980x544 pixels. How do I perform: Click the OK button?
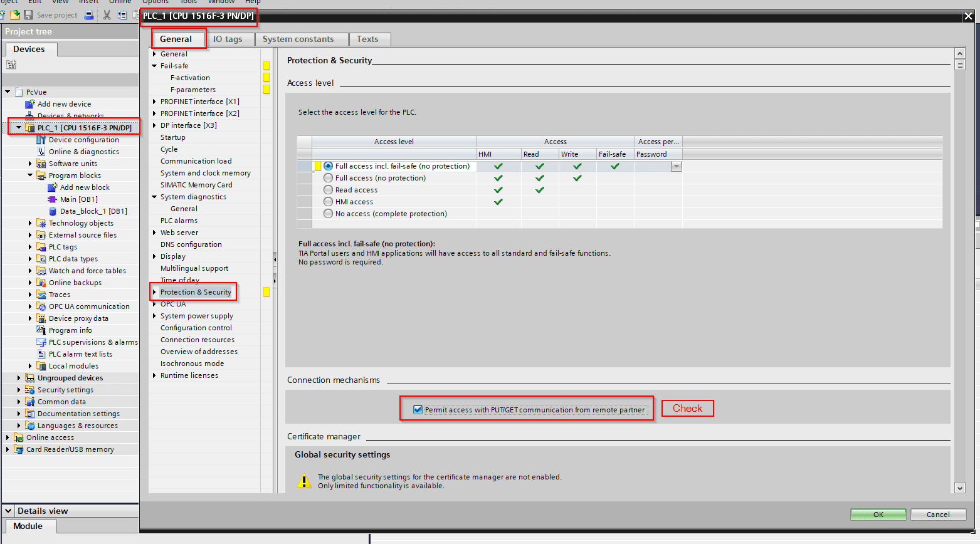point(878,515)
